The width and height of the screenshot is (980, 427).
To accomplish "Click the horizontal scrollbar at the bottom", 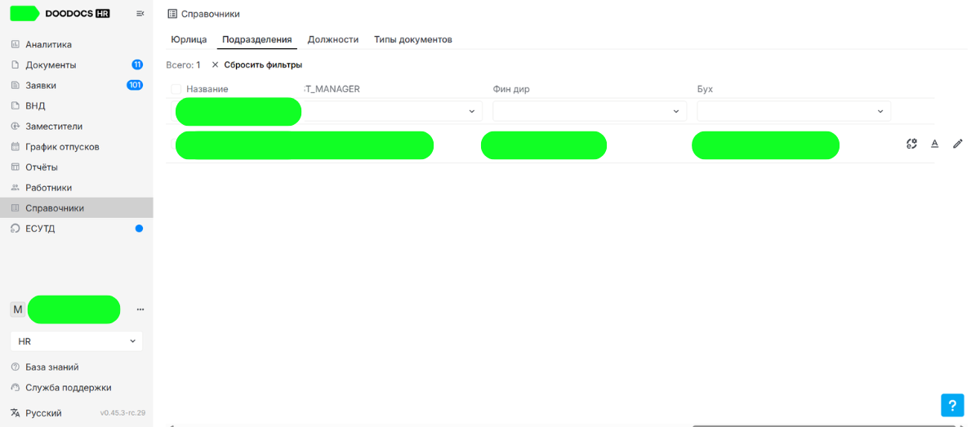I will pos(823,425).
